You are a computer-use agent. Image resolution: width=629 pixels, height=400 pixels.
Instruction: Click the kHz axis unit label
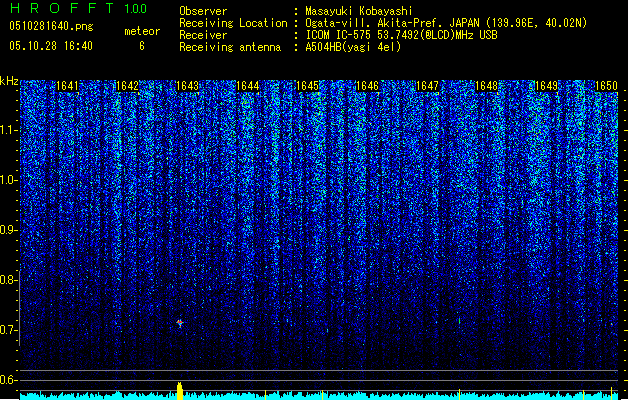[9, 81]
